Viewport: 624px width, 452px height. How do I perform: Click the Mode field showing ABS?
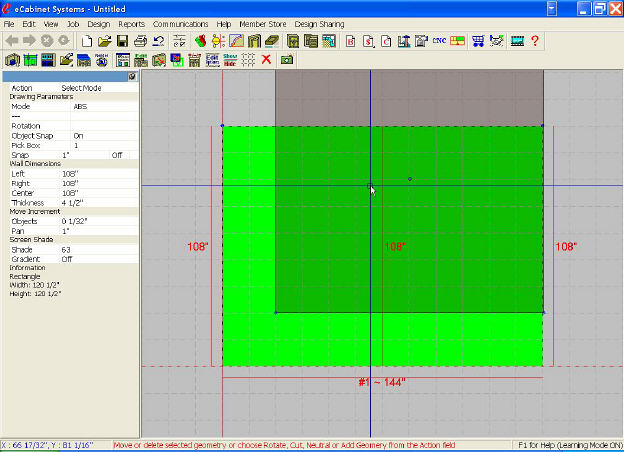point(104,106)
